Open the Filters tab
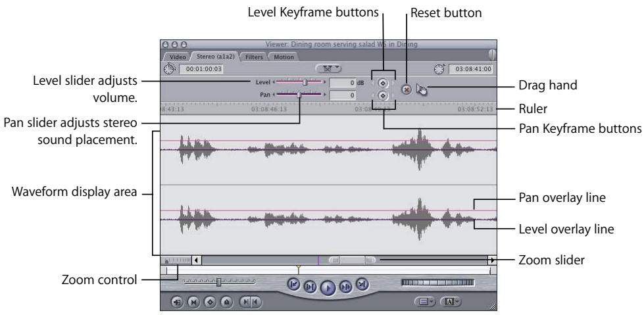Screen dimensions: 644x315 pyautogui.click(x=254, y=57)
